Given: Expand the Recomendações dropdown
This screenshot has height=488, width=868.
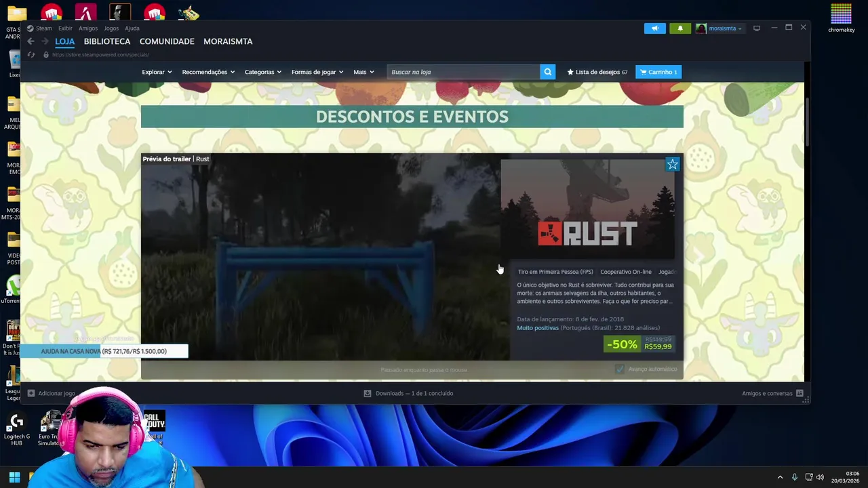Looking at the screenshot, I should 208,72.
